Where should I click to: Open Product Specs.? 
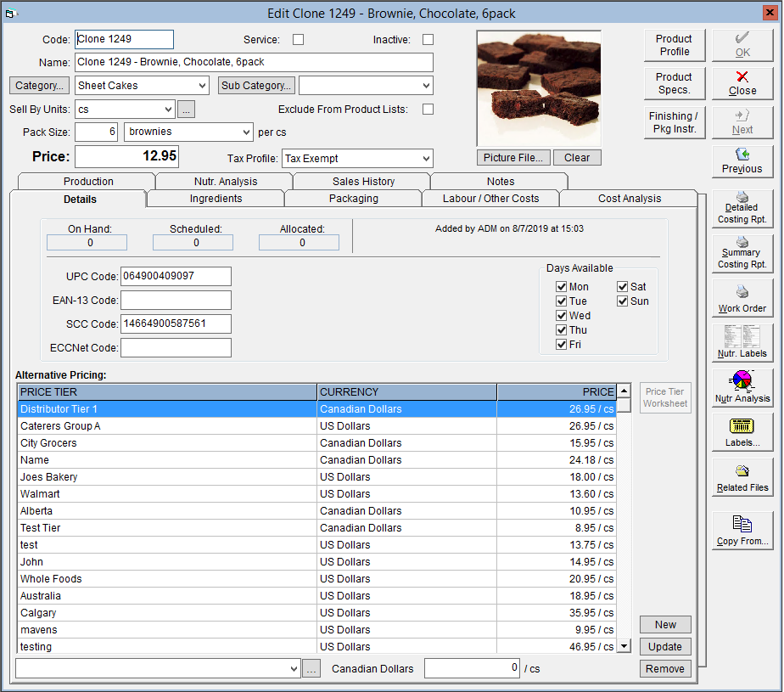(x=674, y=83)
